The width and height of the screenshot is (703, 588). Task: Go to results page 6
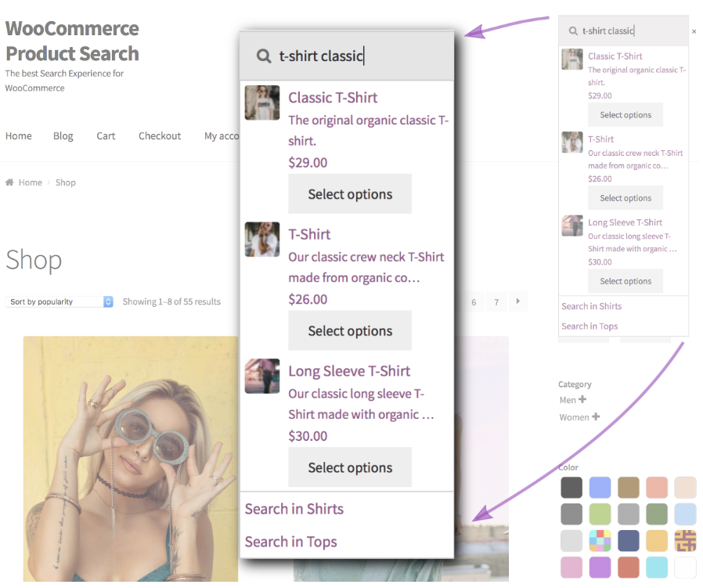474,302
